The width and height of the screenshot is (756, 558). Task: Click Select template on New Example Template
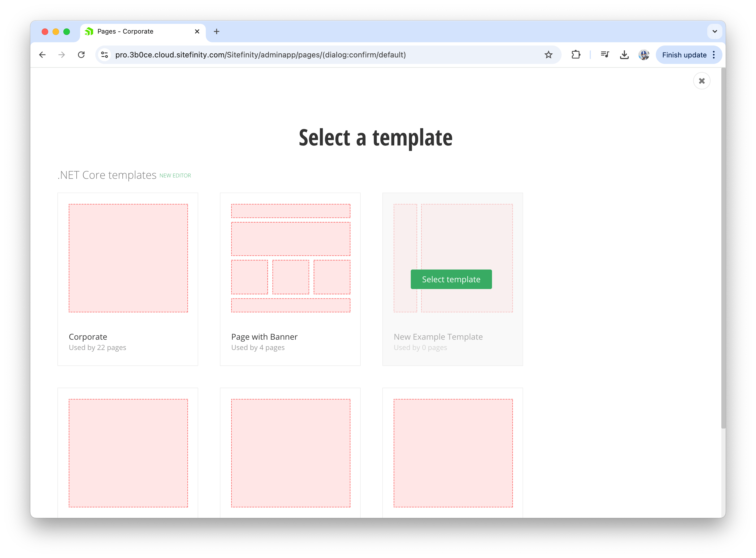point(451,279)
